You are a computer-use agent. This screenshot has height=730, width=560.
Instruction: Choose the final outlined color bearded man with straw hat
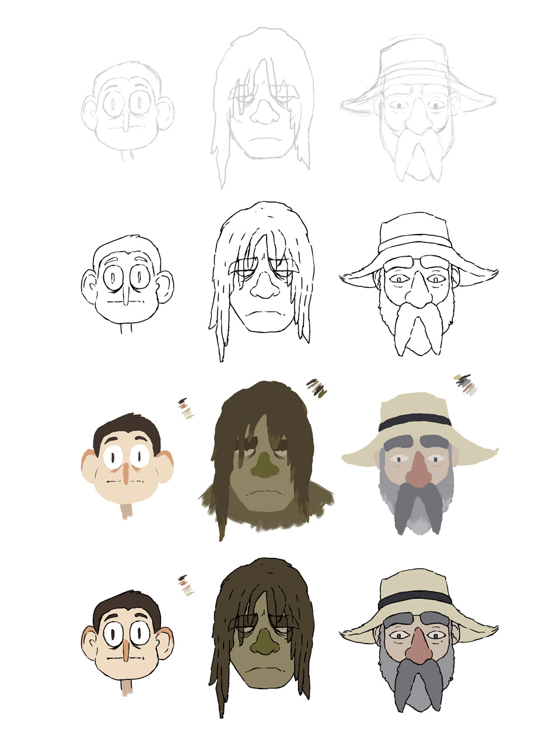pos(419,642)
